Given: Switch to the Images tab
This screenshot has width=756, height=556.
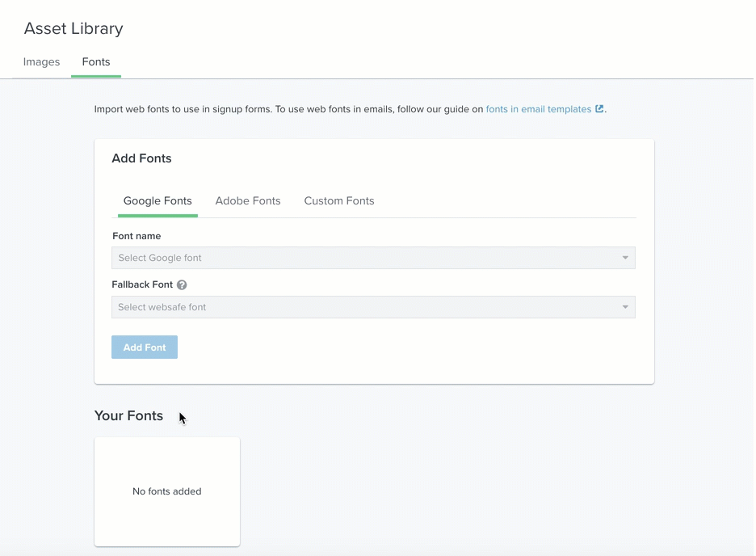Looking at the screenshot, I should [42, 62].
